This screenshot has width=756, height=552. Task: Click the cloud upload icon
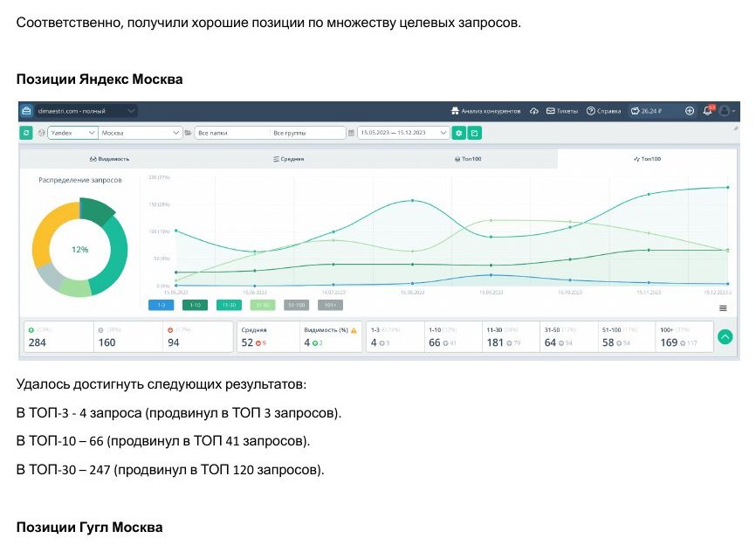pos(533,111)
